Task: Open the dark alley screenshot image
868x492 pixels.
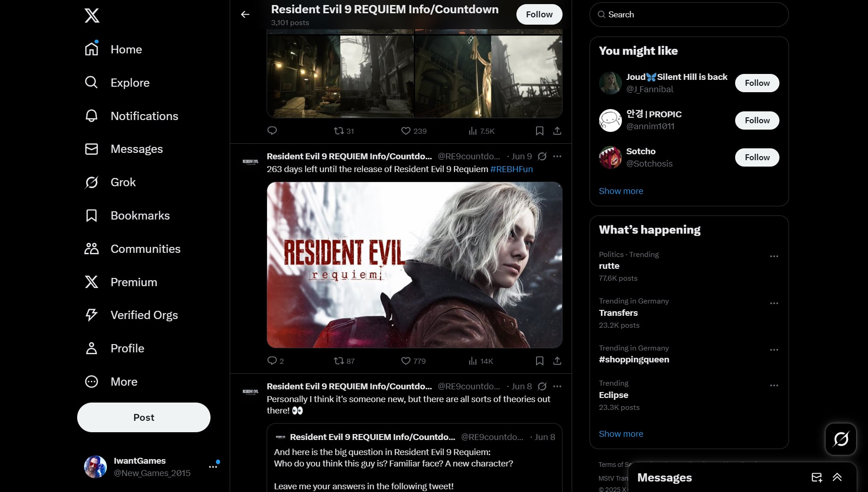Action: (341, 76)
